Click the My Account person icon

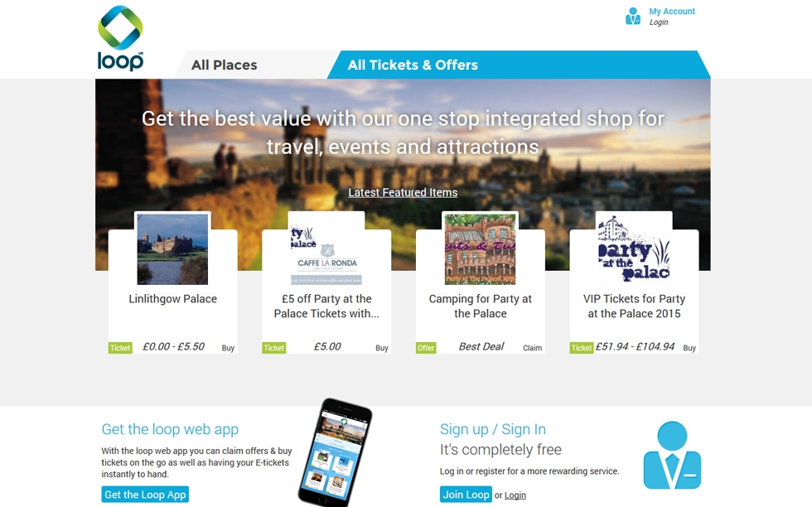coord(632,16)
